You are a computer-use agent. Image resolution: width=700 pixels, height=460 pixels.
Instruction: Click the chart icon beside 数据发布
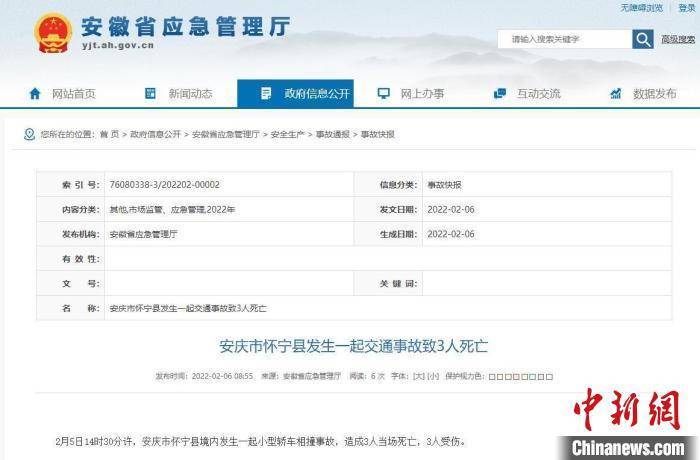pyautogui.click(x=617, y=93)
